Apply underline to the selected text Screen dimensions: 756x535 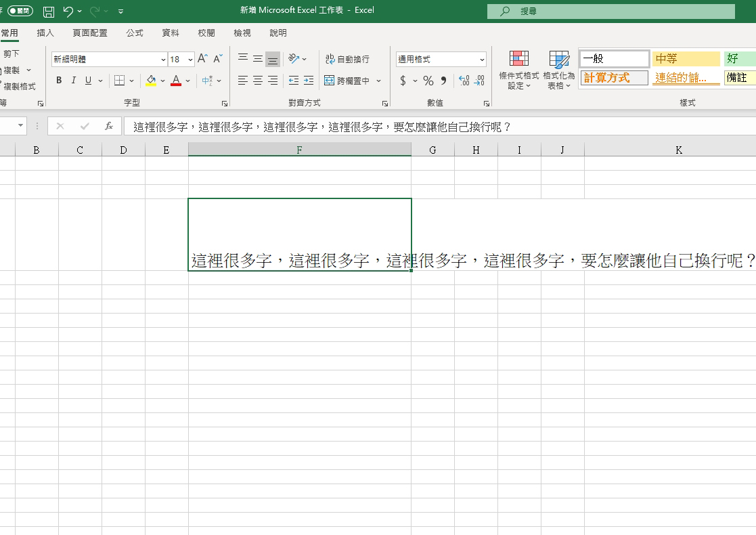tap(87, 80)
